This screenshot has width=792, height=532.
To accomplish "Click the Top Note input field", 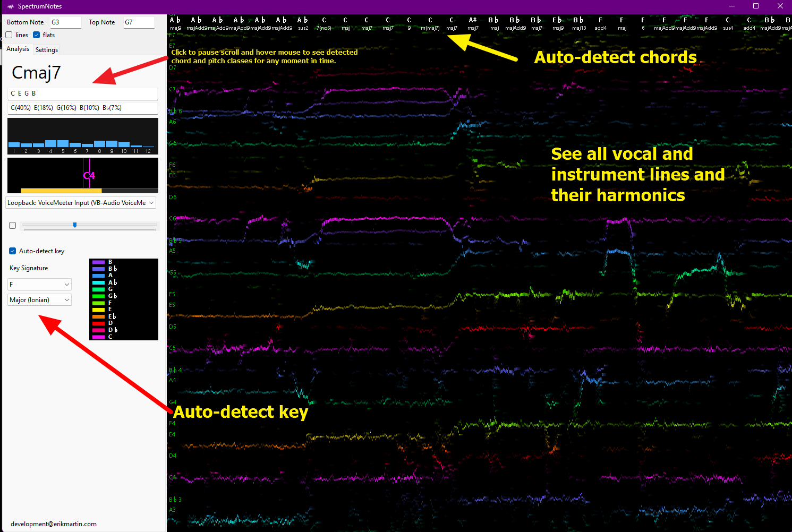I will click(139, 22).
